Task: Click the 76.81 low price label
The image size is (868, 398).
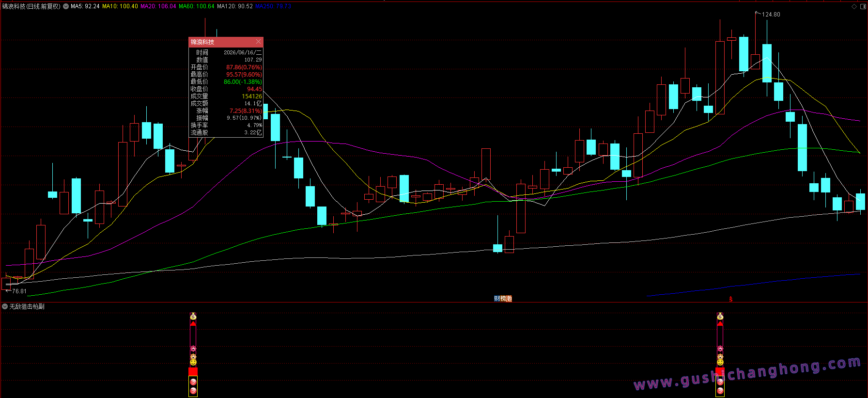Action: click(x=19, y=291)
